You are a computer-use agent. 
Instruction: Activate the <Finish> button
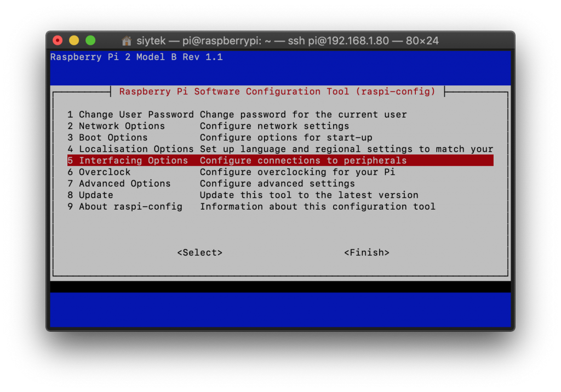pyautogui.click(x=367, y=252)
